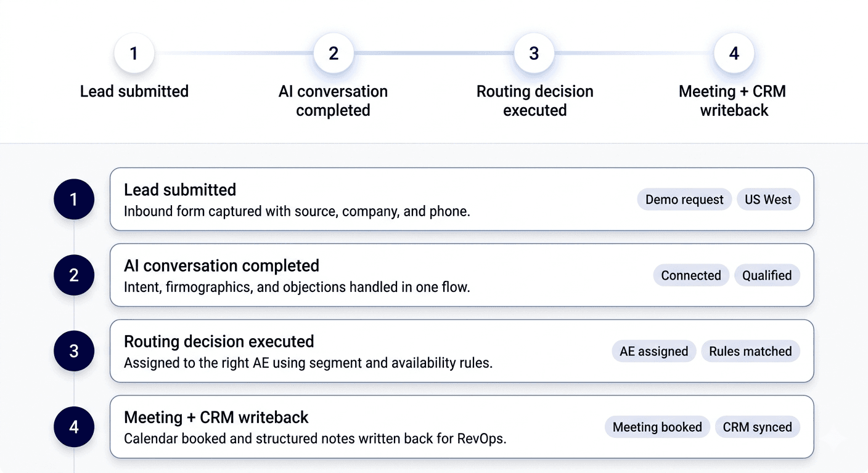Select stepper circle 3 for Routing decision
The height and width of the screenshot is (473, 868).
point(534,53)
